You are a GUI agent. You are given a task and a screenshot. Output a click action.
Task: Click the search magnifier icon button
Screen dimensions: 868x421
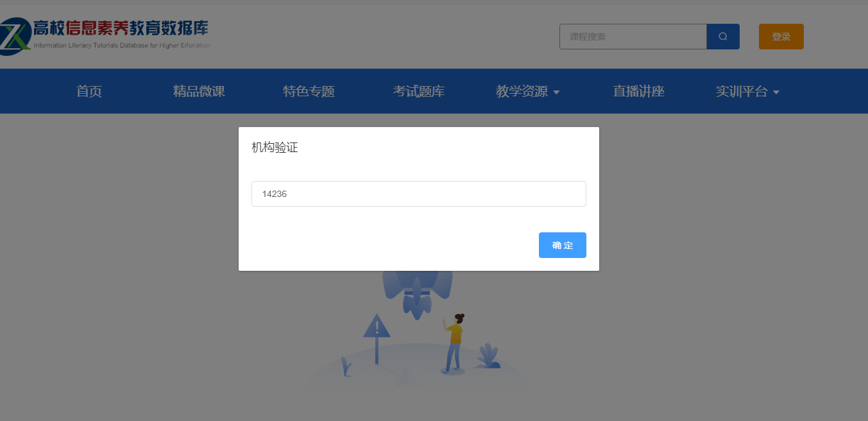pos(723,37)
